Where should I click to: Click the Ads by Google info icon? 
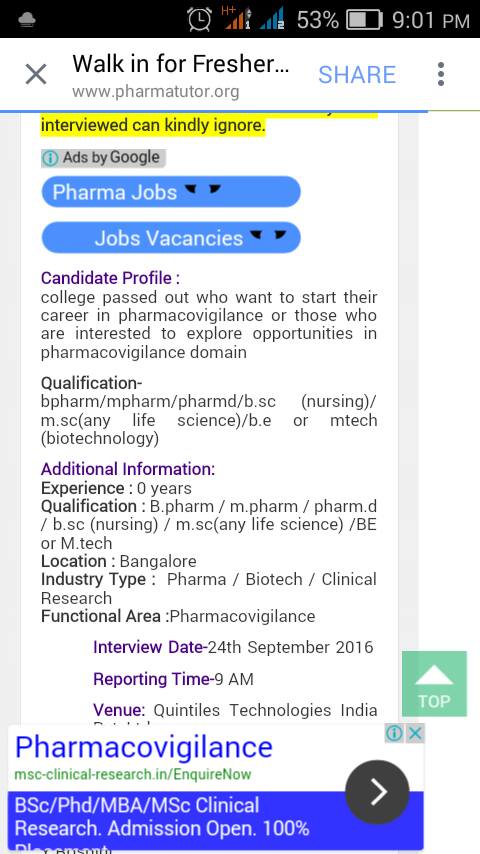[50, 158]
